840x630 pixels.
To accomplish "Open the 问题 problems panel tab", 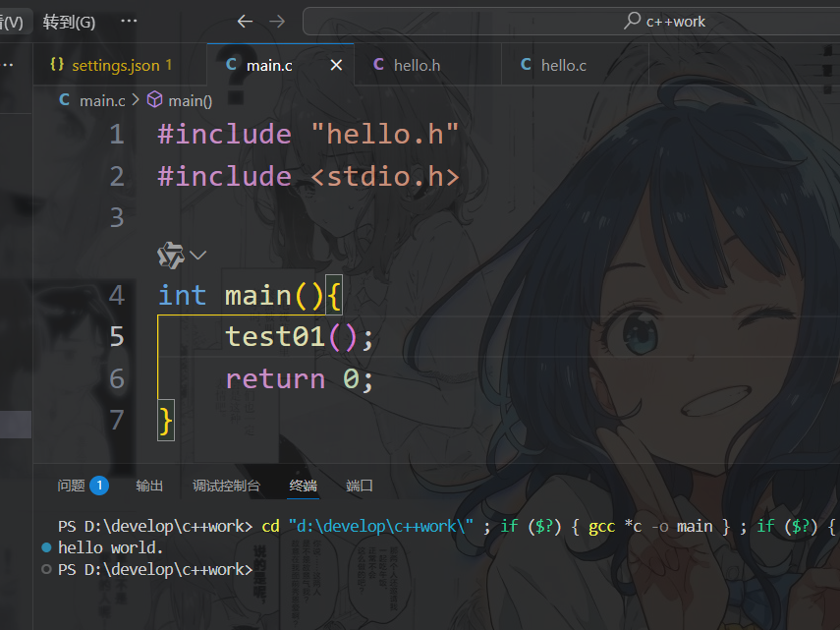I will [x=71, y=486].
